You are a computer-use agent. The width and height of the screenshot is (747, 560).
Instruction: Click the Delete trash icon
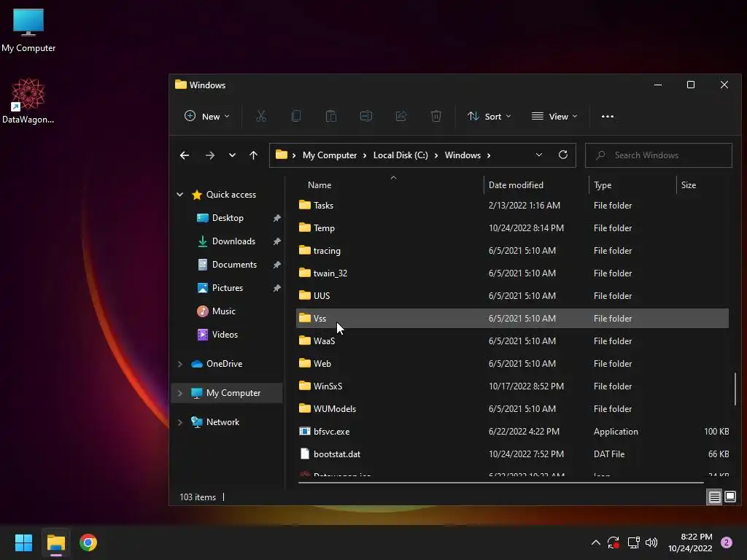436,116
